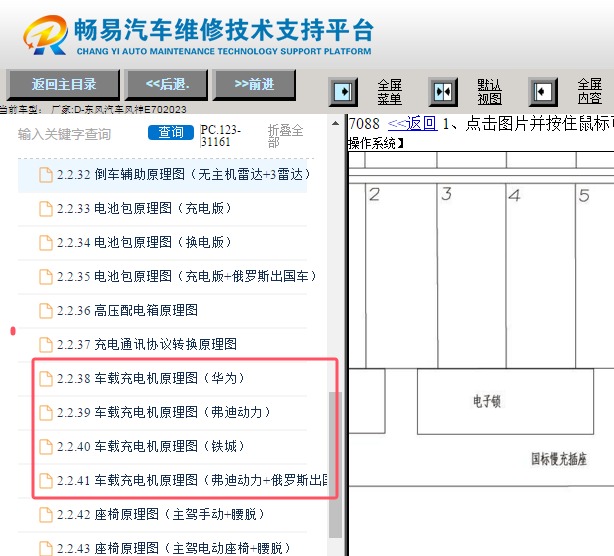
Task: Open 2.2.32 倒车辅助原理图 entry
Action: coord(183,175)
